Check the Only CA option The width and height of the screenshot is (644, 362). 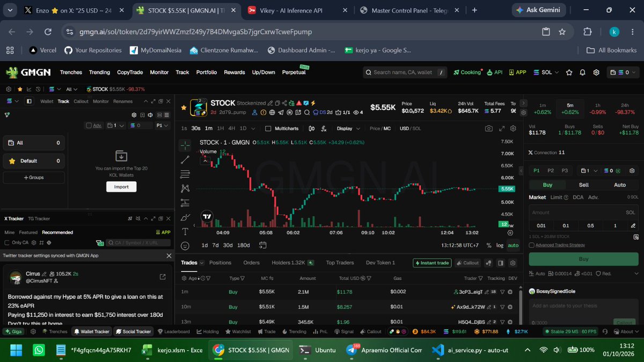7,242
